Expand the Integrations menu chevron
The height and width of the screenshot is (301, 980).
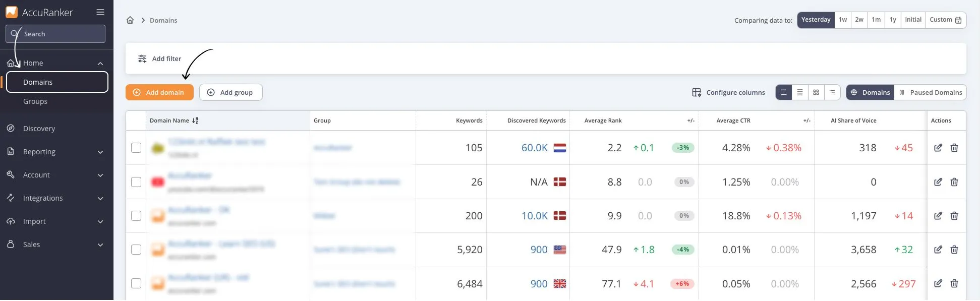pyautogui.click(x=100, y=198)
